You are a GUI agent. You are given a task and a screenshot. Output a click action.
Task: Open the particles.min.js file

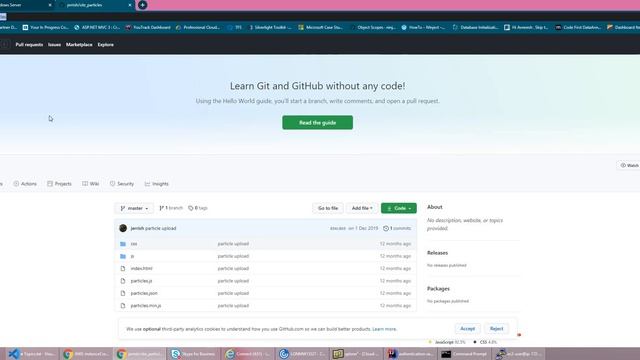[x=146, y=305]
